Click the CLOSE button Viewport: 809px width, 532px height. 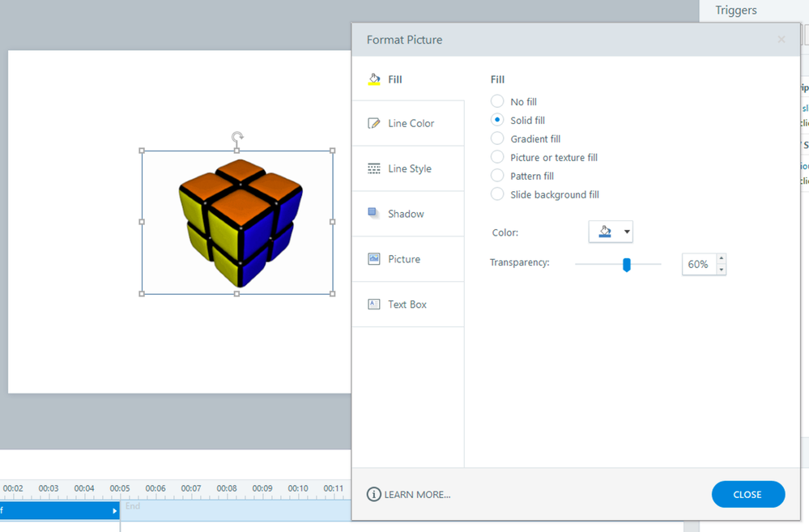click(x=748, y=494)
